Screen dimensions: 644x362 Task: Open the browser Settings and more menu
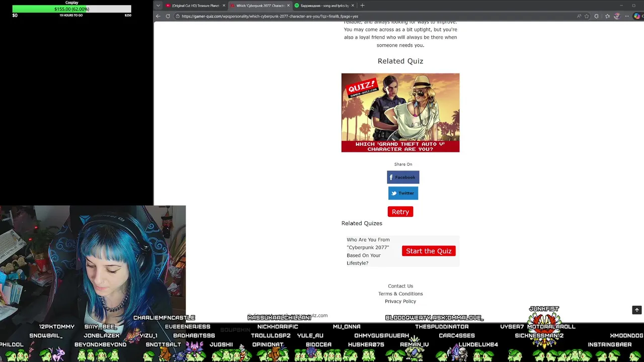[x=627, y=16]
